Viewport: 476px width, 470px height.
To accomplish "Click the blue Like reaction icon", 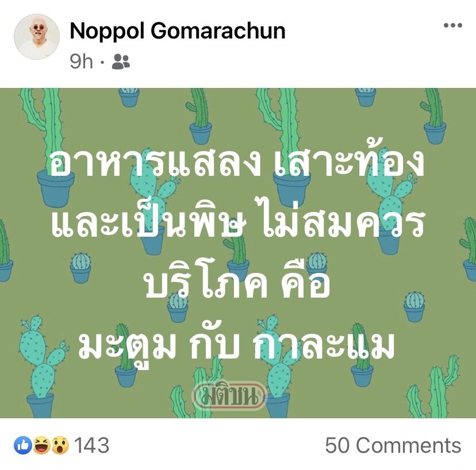I will click(23, 445).
